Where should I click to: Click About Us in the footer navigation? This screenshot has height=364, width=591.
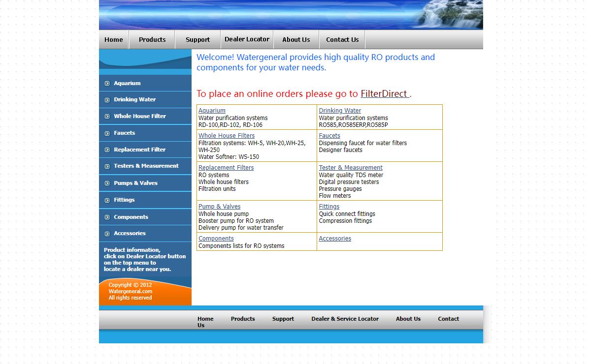coord(408,319)
